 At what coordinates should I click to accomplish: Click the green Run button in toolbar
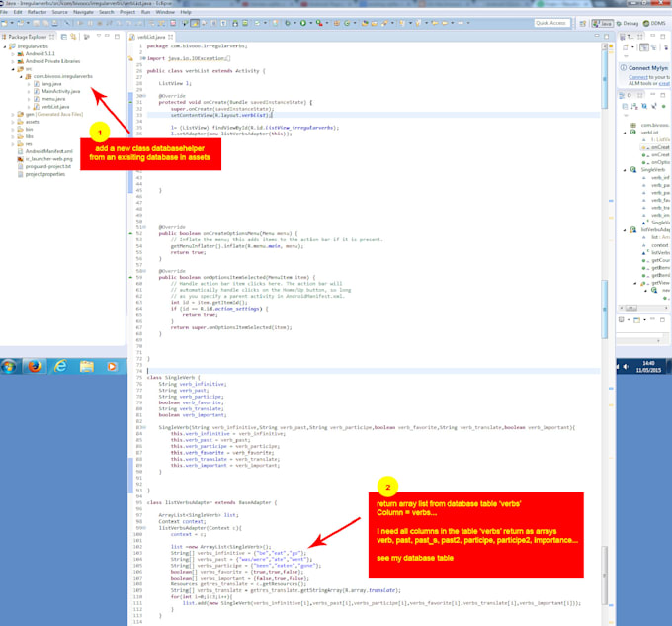pyautogui.click(x=303, y=23)
